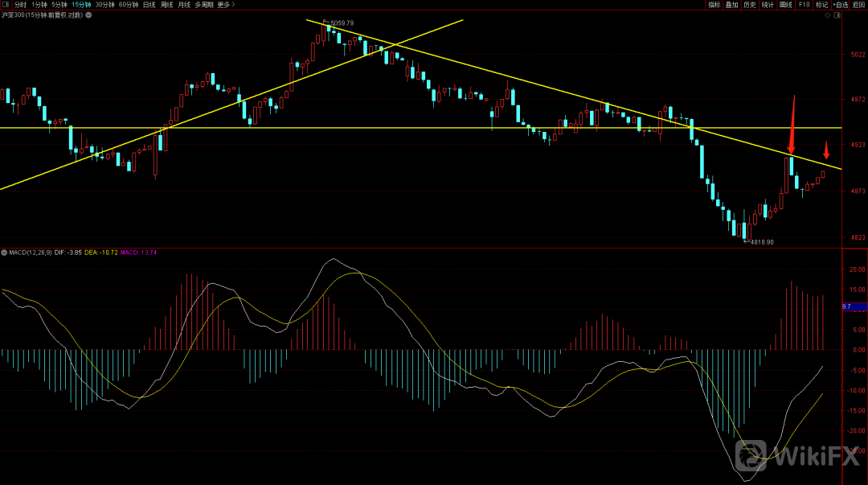Switch to 分时 time-sharing view
Image resolution: width=868 pixels, height=485 pixels.
pos(20,5)
